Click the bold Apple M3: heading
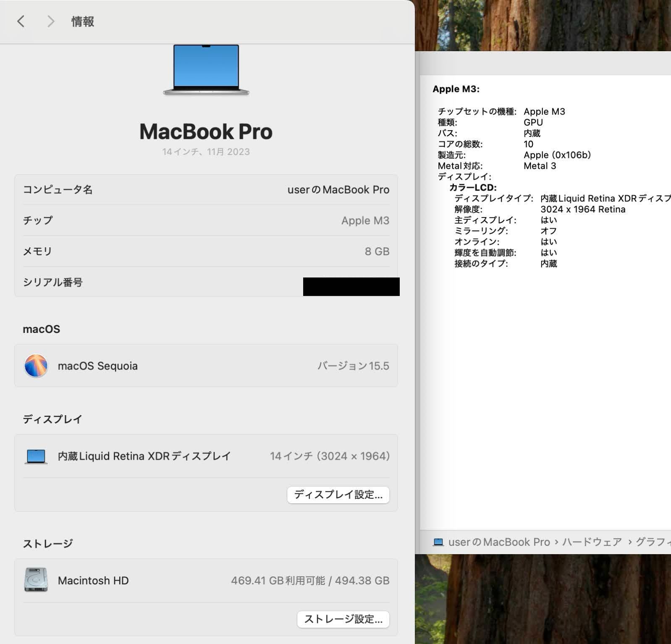The height and width of the screenshot is (644, 671). 456,89
